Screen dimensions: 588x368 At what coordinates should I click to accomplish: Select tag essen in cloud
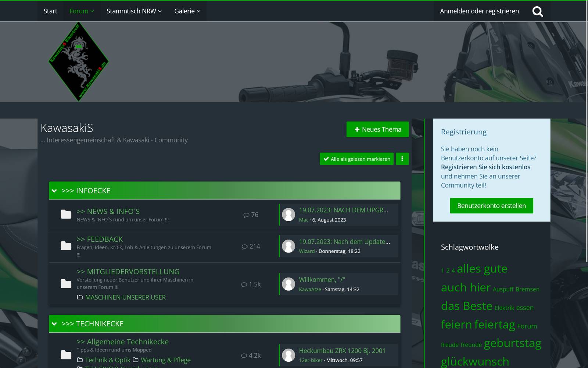point(525,308)
